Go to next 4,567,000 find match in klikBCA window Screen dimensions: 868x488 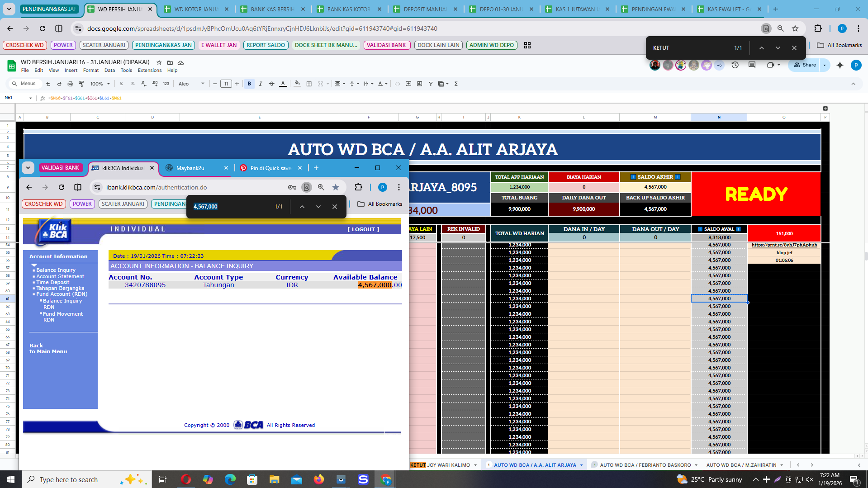tap(318, 207)
